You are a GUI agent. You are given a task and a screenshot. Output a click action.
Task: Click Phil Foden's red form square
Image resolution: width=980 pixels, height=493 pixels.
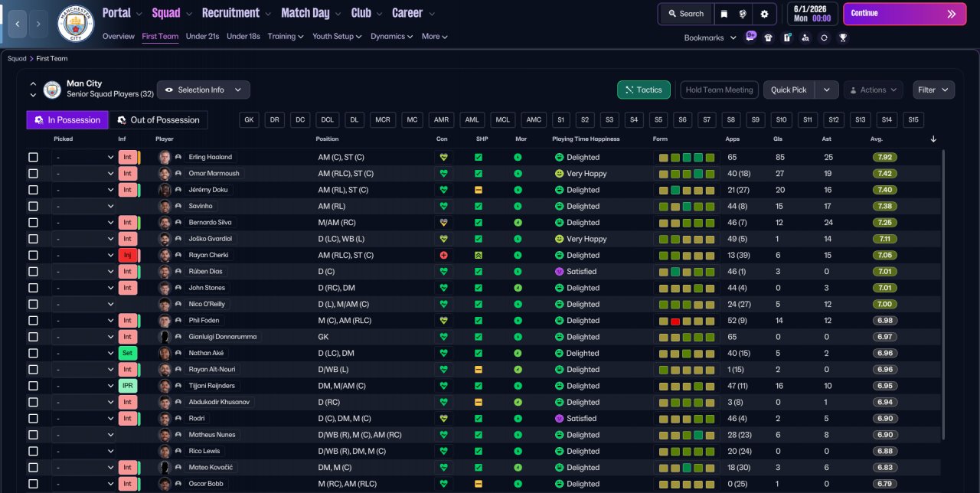pyautogui.click(x=675, y=320)
